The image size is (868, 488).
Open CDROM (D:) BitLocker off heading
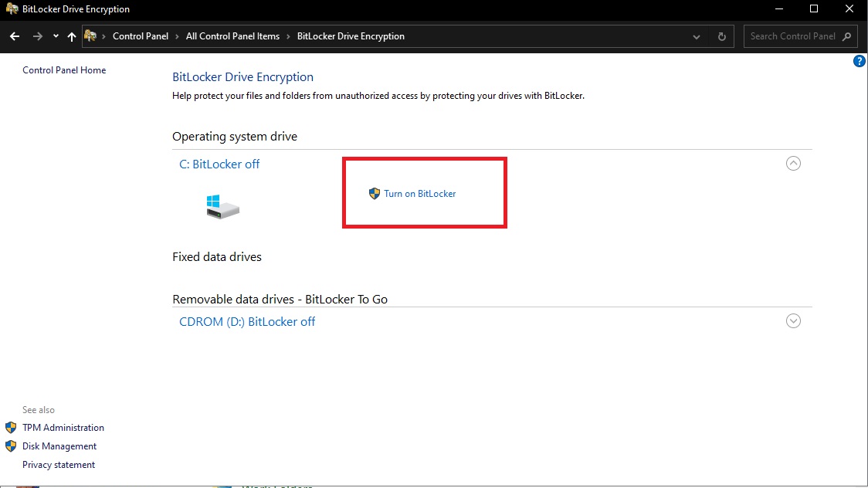click(247, 322)
